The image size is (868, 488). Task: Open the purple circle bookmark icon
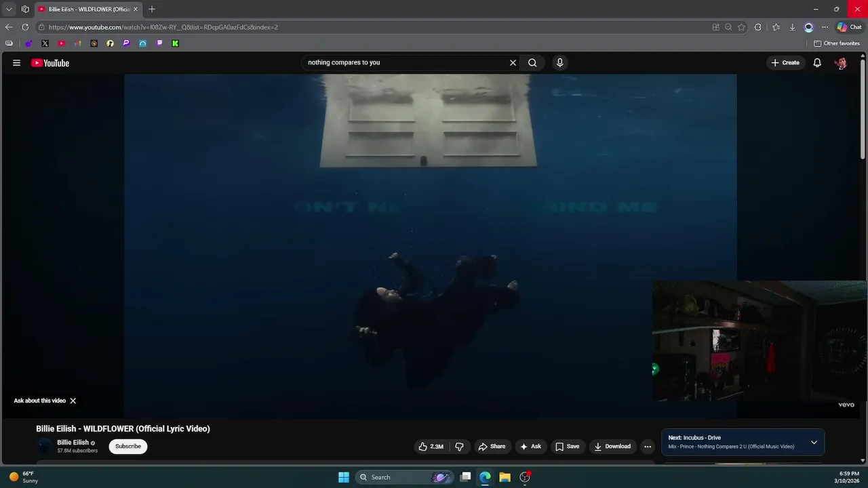28,43
